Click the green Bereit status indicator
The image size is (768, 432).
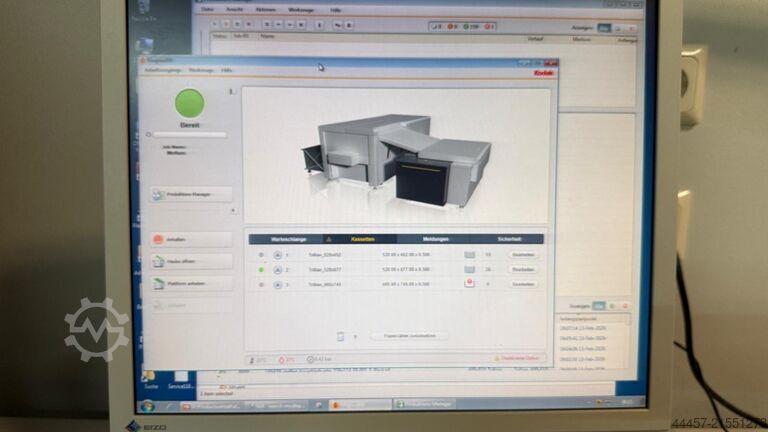190,103
